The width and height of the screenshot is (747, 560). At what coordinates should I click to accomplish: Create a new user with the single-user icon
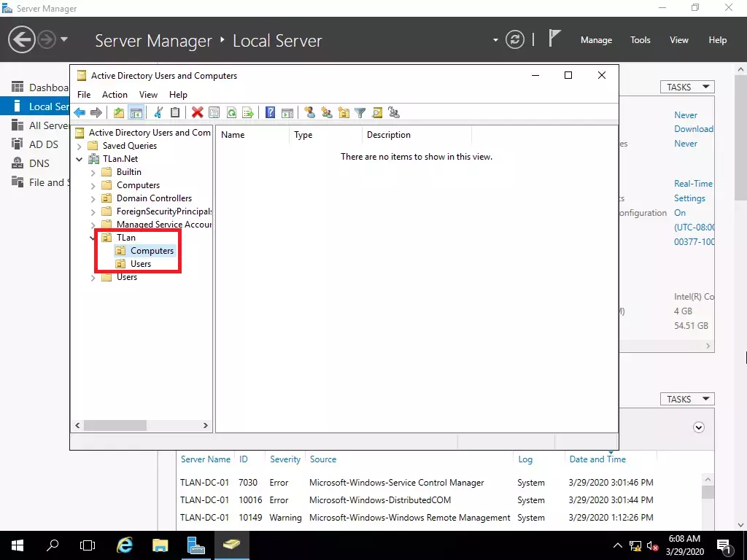point(309,113)
